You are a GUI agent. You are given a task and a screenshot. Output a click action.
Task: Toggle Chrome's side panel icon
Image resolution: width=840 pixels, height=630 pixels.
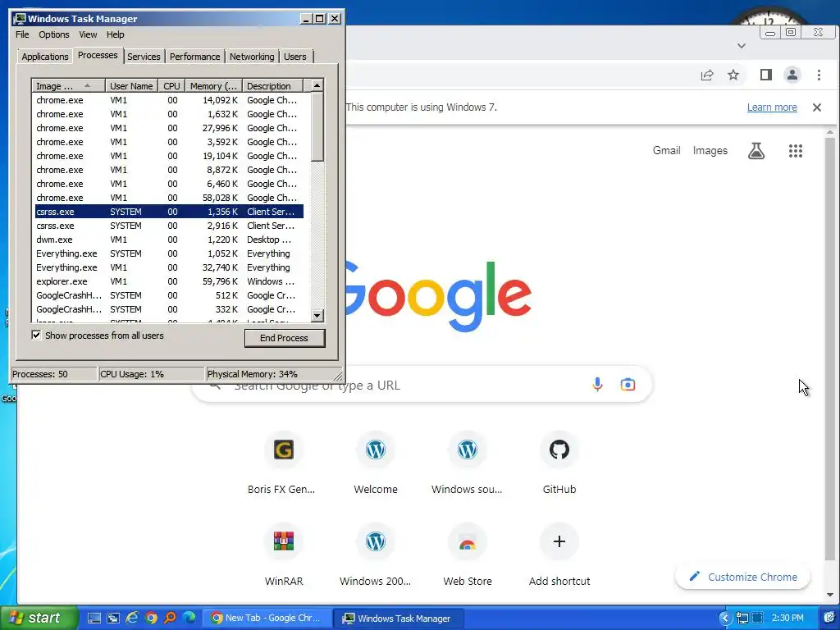(x=765, y=75)
